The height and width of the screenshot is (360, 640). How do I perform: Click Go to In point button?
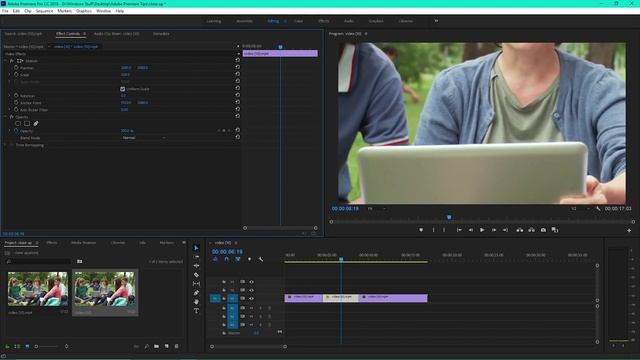[x=459, y=230]
